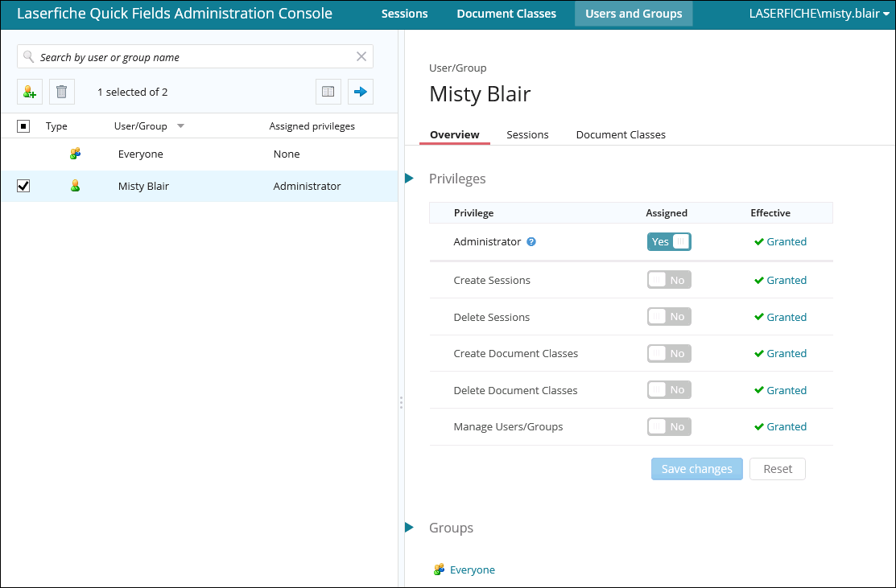Viewport: 896px width, 588px height.
Task: Toggle the Administrator privilege switch off
Action: click(x=669, y=241)
